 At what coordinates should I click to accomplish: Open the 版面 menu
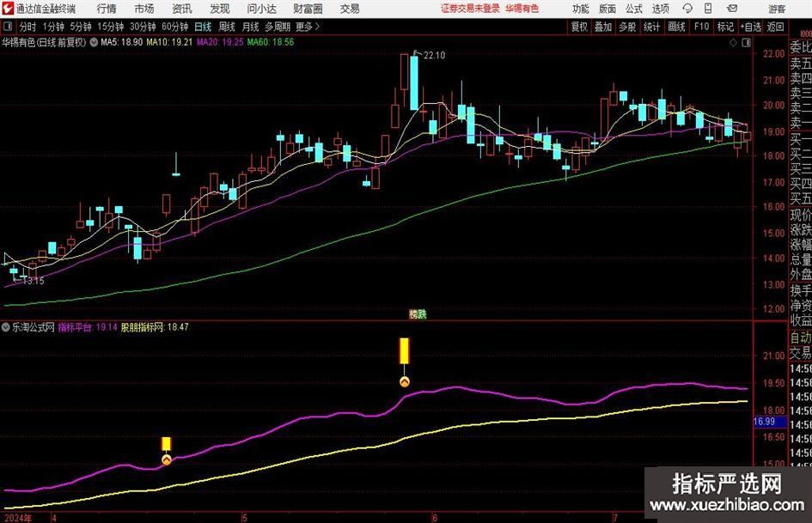click(607, 9)
